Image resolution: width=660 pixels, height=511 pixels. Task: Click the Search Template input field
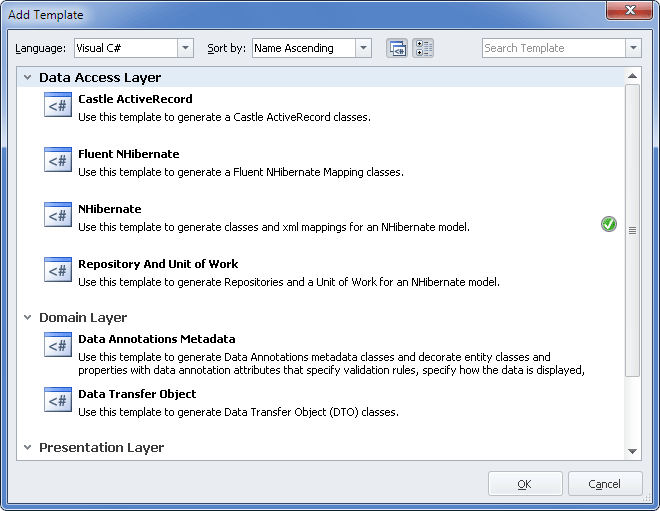(554, 48)
